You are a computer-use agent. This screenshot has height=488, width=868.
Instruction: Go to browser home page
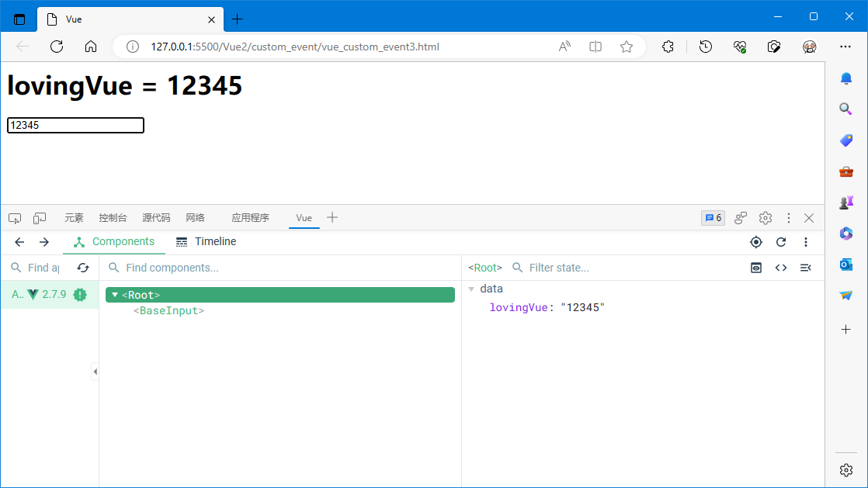coord(91,47)
